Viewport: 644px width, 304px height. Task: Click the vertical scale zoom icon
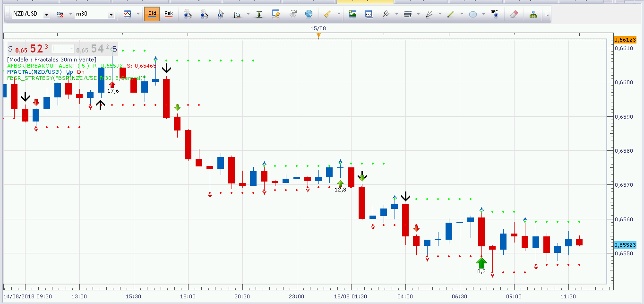[x=237, y=14]
